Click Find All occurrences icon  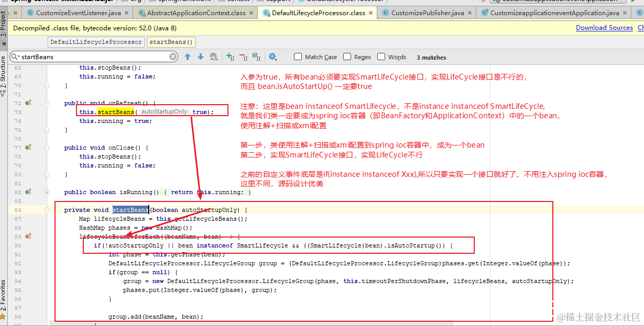pyautogui.click(x=213, y=57)
